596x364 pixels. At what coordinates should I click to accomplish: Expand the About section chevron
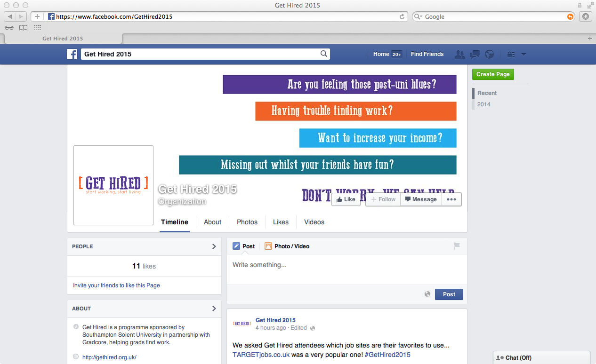(x=214, y=309)
